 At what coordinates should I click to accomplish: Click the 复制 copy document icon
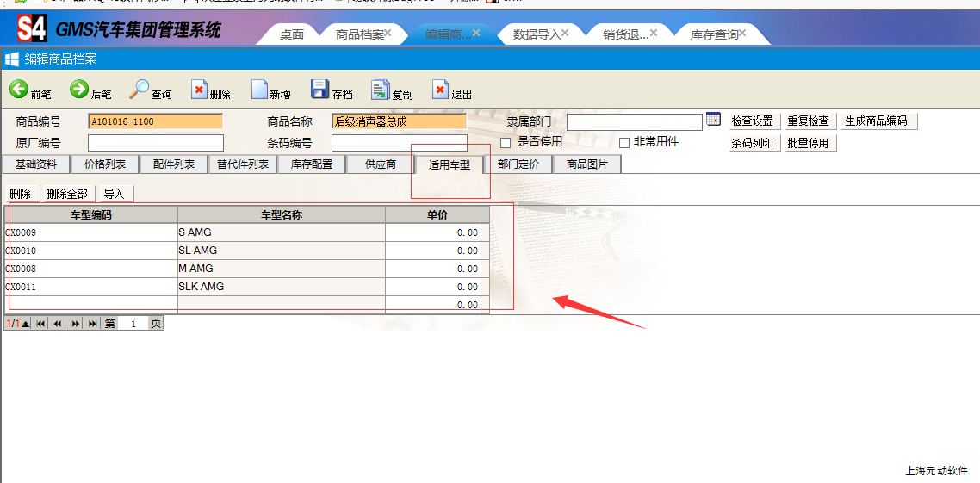pos(381,90)
